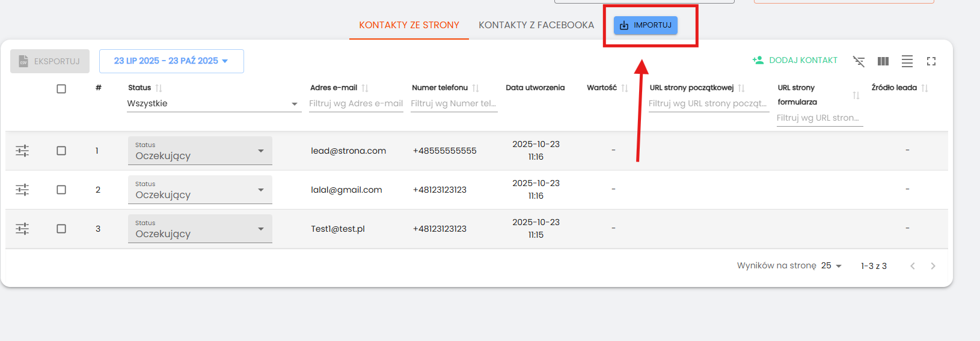Switch to Kontakty ze strony tab
980x341 pixels.
(x=409, y=25)
